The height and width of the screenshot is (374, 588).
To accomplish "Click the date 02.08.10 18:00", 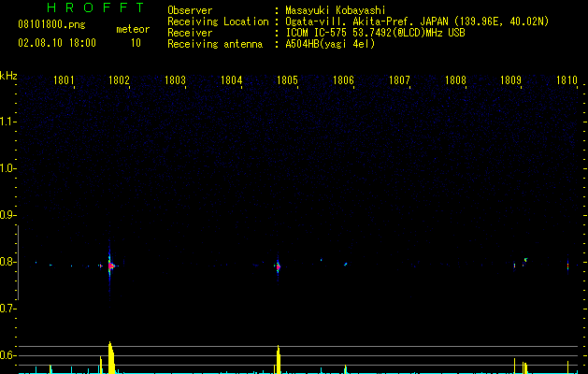I will [x=57, y=43].
